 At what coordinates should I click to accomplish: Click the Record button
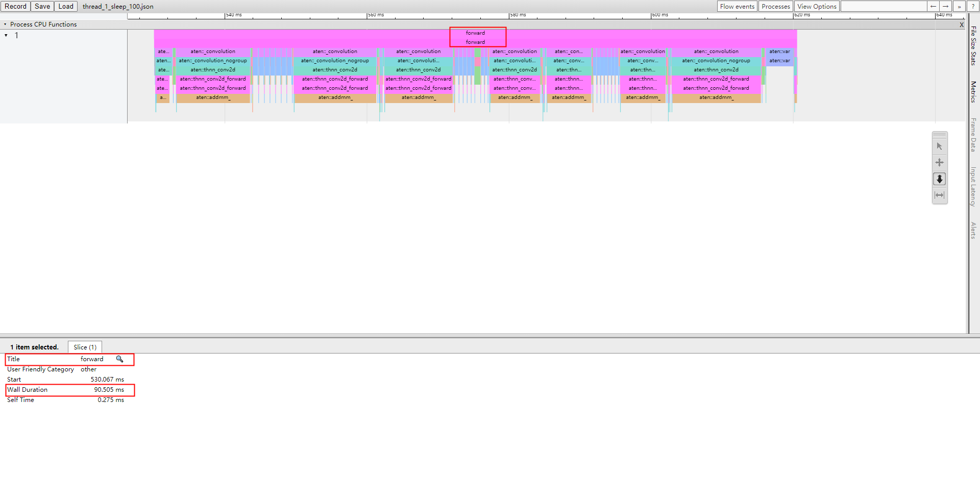point(15,7)
